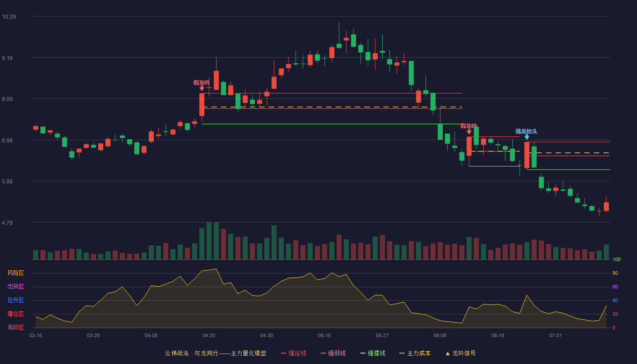637x364 pixels.
Task: Click the 低吸区 zone label
Action: (x=15, y=327)
